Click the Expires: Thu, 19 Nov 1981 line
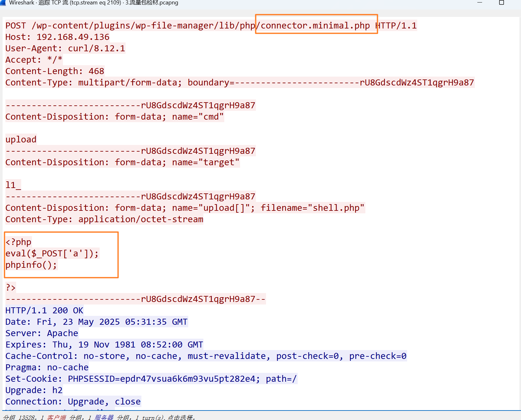 (x=104, y=345)
